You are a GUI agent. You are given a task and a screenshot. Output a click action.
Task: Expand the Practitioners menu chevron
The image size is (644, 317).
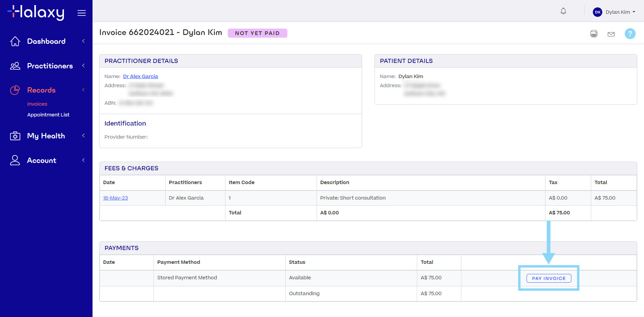point(83,66)
